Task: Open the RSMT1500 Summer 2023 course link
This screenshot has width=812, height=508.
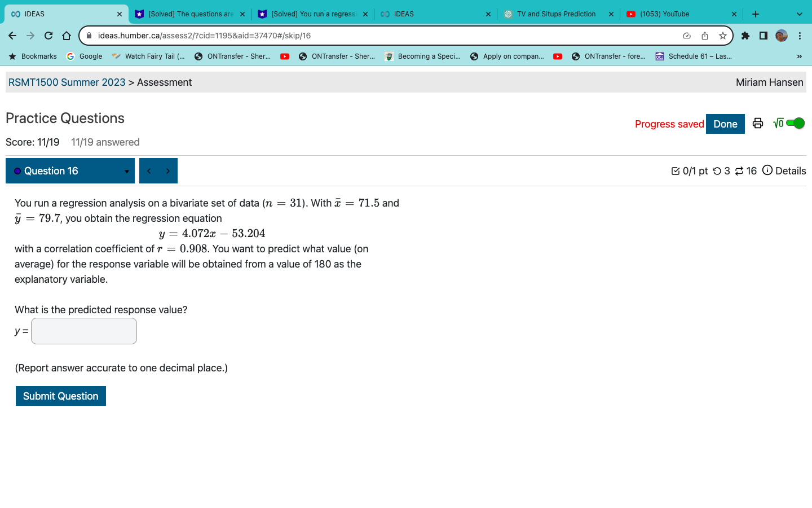Action: 65,82
